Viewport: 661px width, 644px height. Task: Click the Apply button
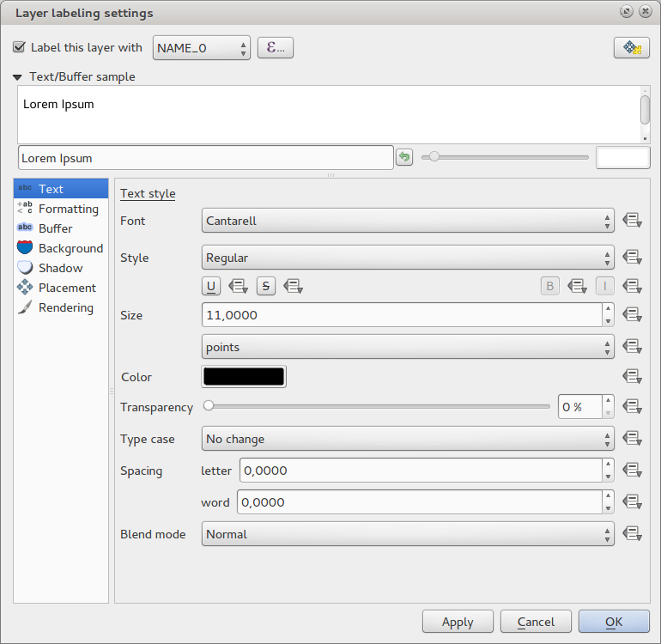click(x=458, y=622)
